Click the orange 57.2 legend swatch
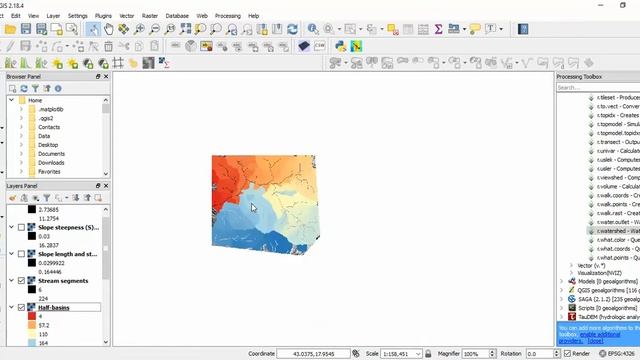 point(32,325)
